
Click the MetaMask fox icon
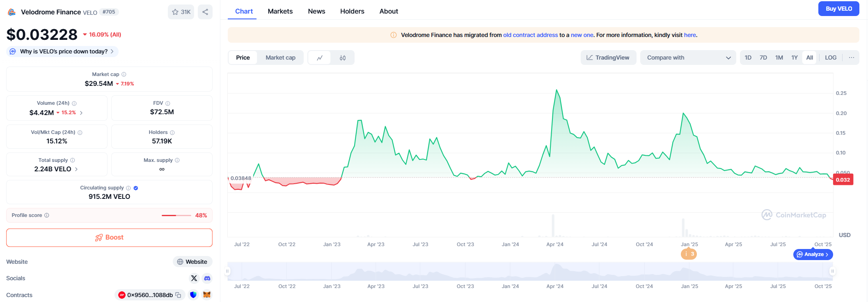207,295
